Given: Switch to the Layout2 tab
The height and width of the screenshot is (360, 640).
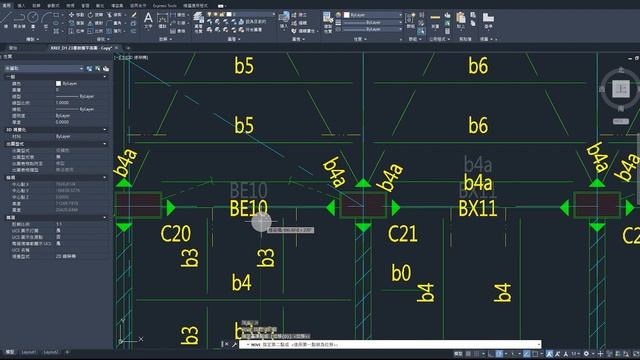Looking at the screenshot, I should click(51, 352).
